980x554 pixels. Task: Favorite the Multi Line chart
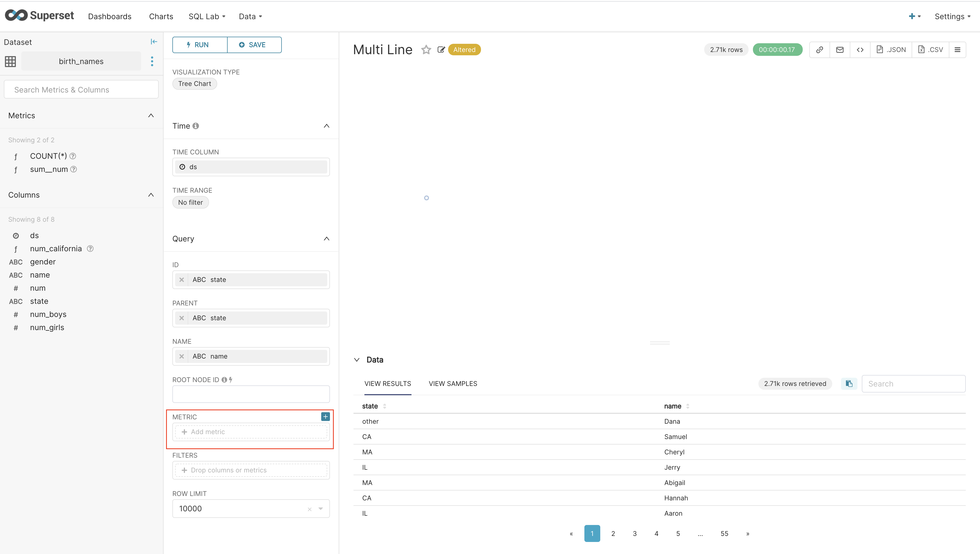tap(426, 50)
